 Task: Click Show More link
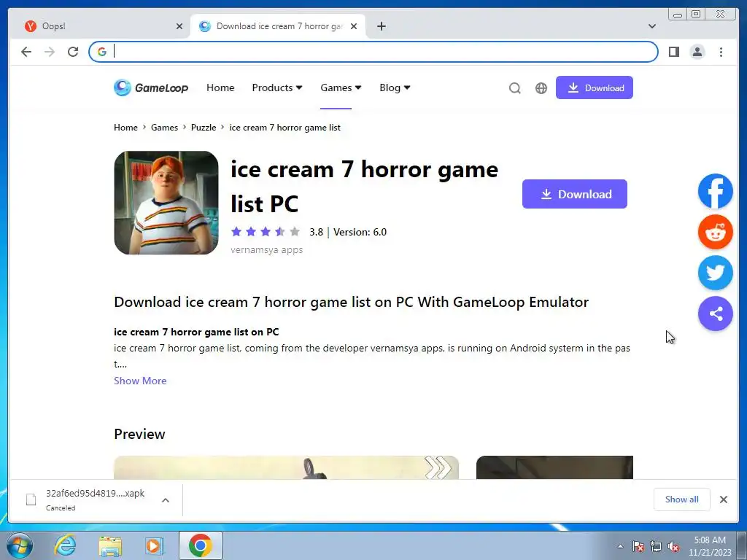click(x=140, y=381)
